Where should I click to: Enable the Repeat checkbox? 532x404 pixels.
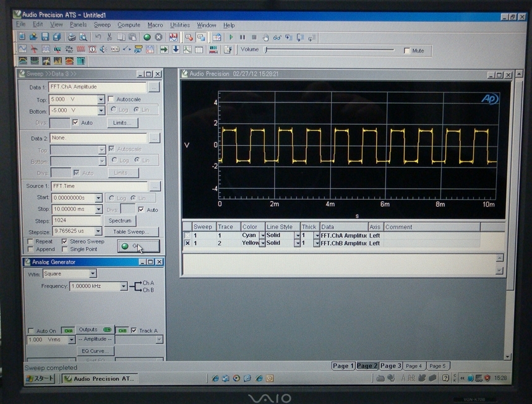coord(30,241)
